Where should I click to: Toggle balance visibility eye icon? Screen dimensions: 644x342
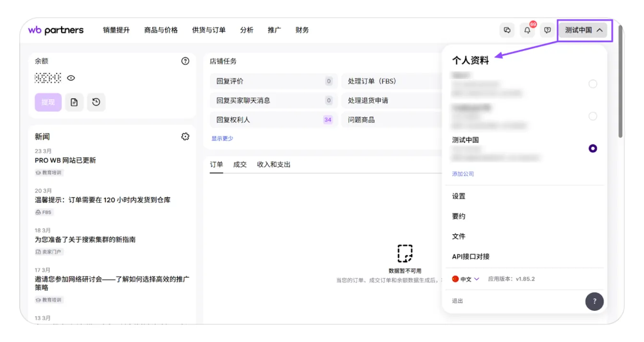pos(71,78)
